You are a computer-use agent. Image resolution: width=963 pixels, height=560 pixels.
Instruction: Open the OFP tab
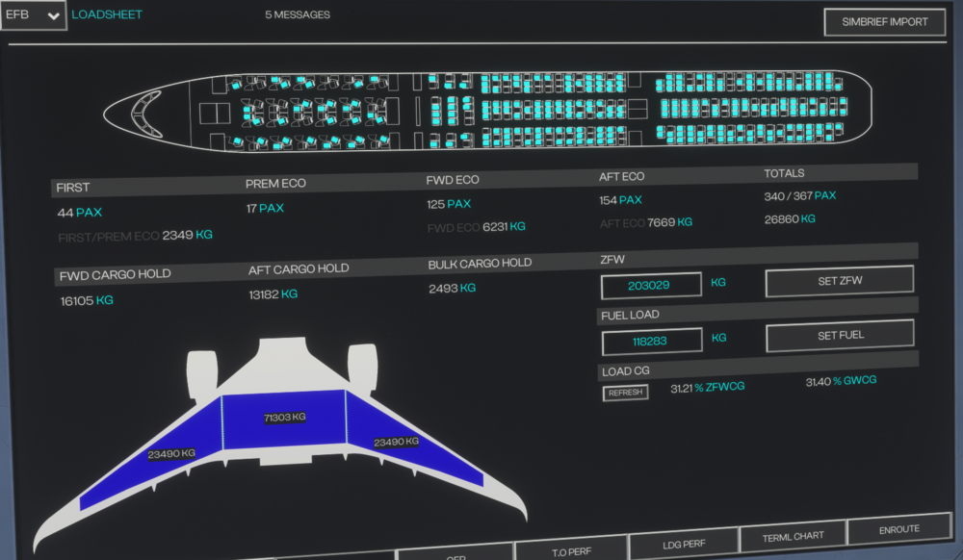pyautogui.click(x=455, y=554)
